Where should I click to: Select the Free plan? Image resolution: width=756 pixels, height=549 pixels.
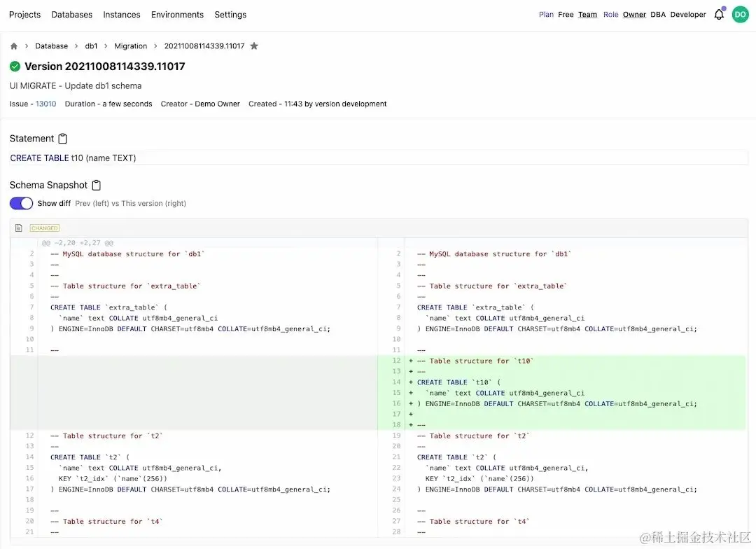pyautogui.click(x=566, y=15)
